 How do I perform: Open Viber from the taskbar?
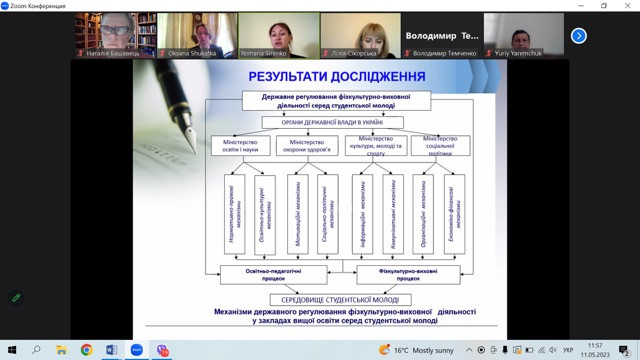coord(162,350)
